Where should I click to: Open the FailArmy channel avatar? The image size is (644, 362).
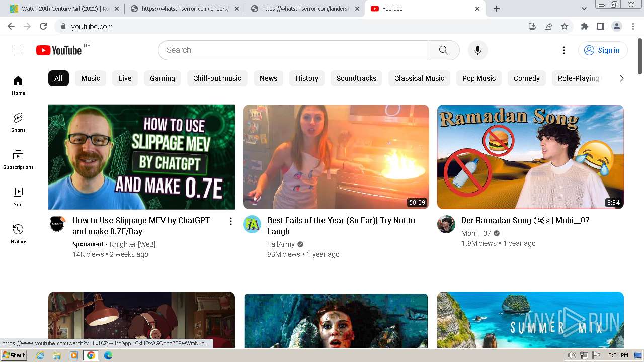click(252, 224)
